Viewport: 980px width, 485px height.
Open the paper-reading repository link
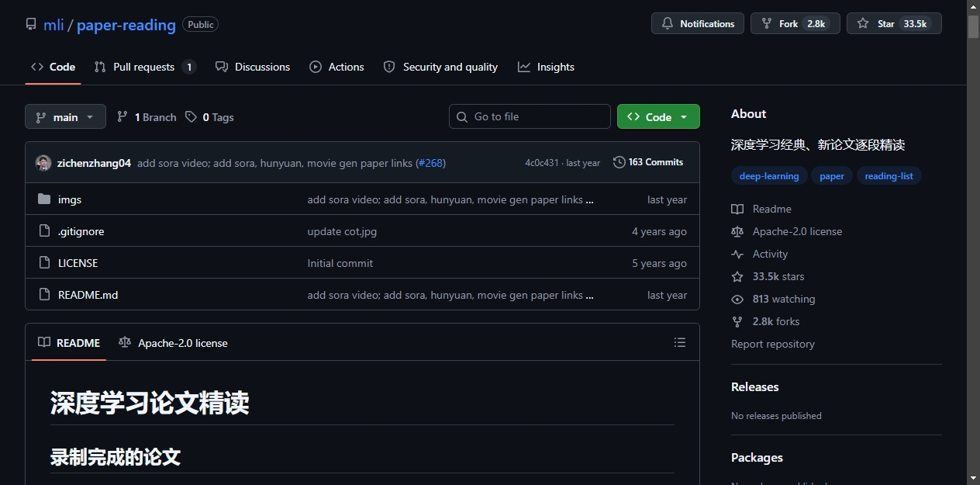tap(126, 25)
